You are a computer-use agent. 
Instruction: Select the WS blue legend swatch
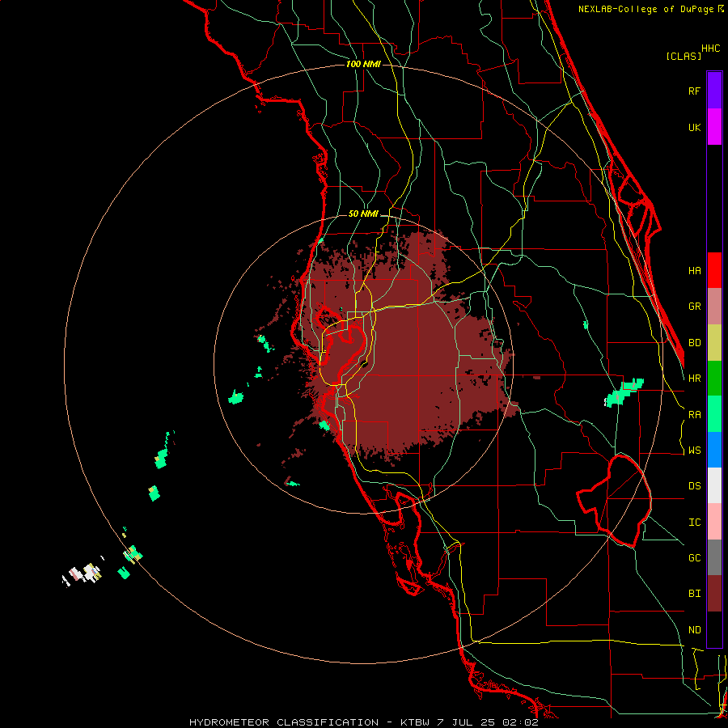tap(714, 450)
